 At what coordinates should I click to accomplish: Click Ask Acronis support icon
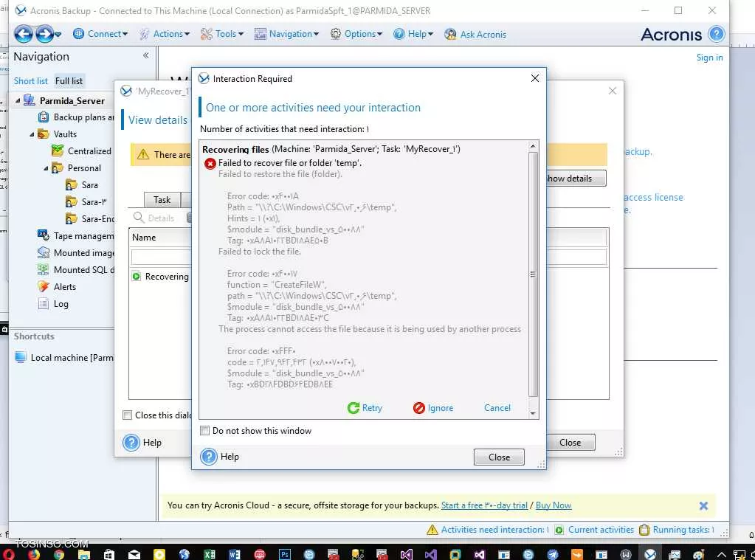[x=450, y=34]
